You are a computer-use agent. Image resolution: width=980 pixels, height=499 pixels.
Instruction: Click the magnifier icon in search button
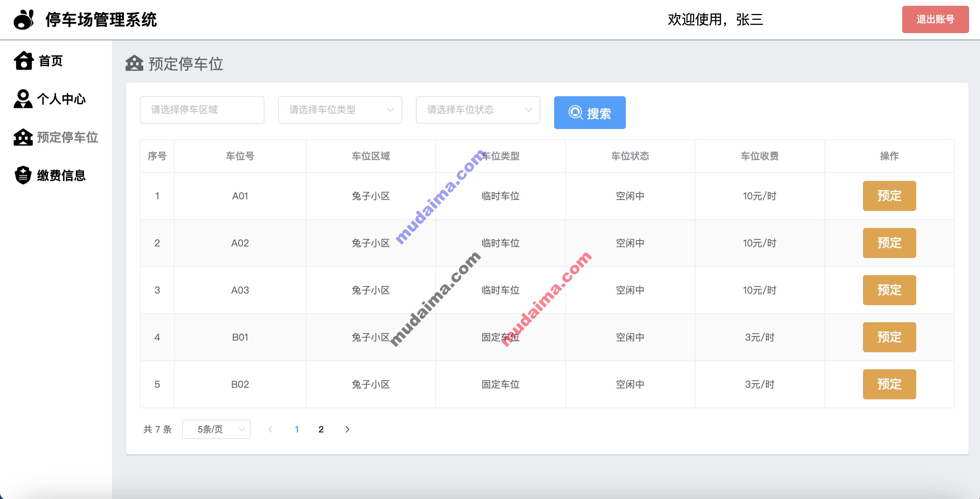click(x=576, y=113)
